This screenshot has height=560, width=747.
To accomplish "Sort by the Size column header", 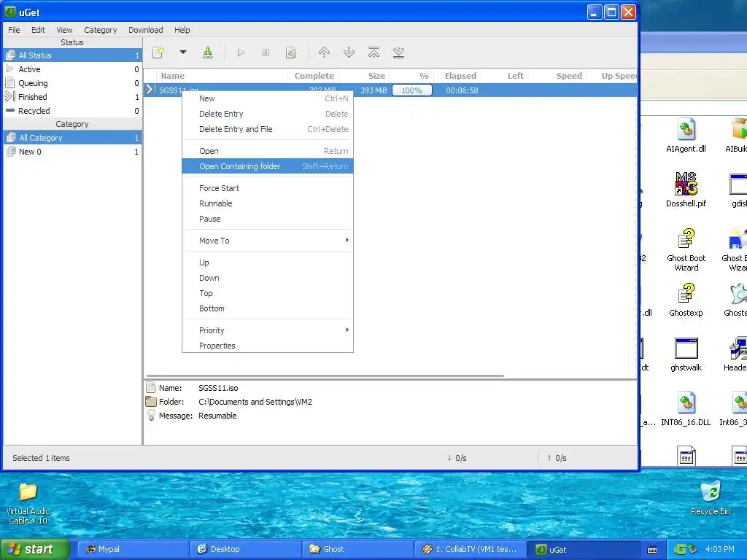I will click(365, 76).
